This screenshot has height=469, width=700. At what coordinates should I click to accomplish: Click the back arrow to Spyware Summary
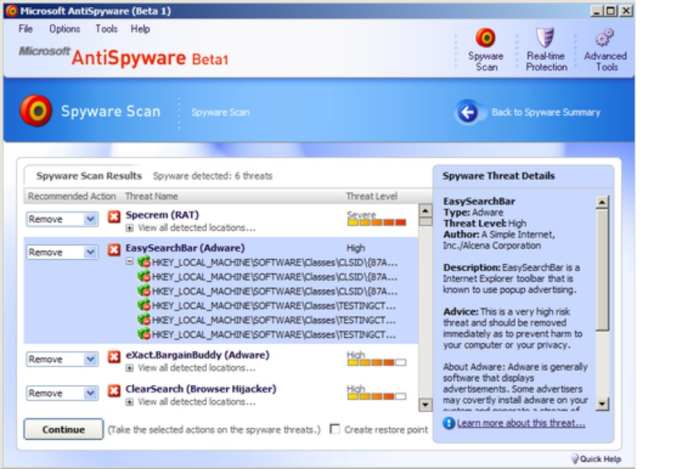point(467,112)
